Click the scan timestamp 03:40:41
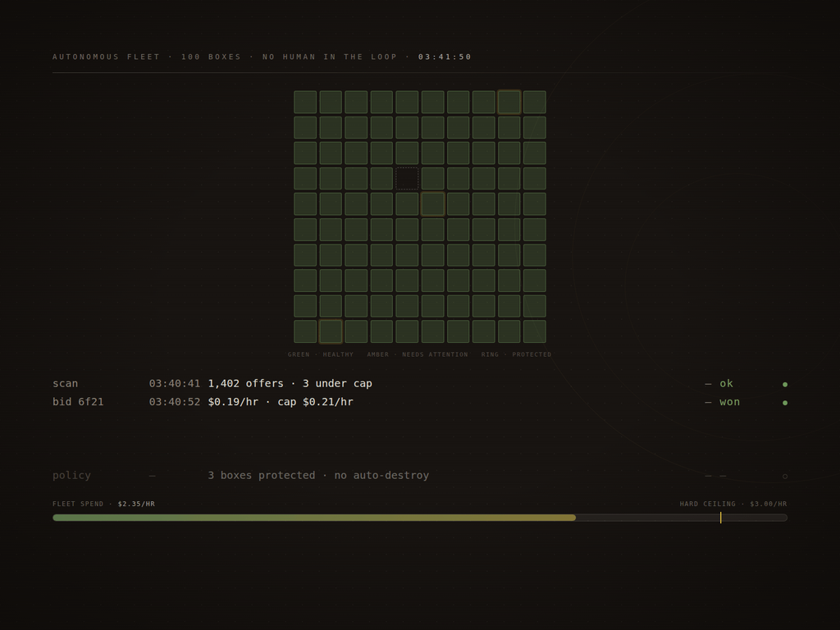Viewport: 840px width, 630px height. click(x=175, y=384)
